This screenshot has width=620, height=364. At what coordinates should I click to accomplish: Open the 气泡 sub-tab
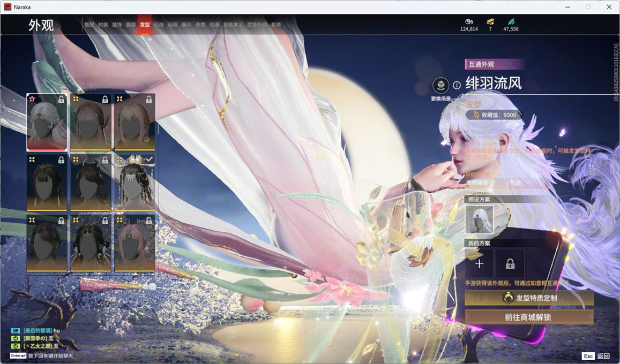[x=515, y=183]
